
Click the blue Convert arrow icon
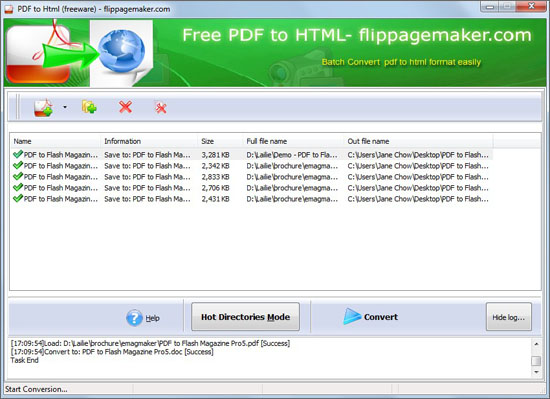pos(352,316)
